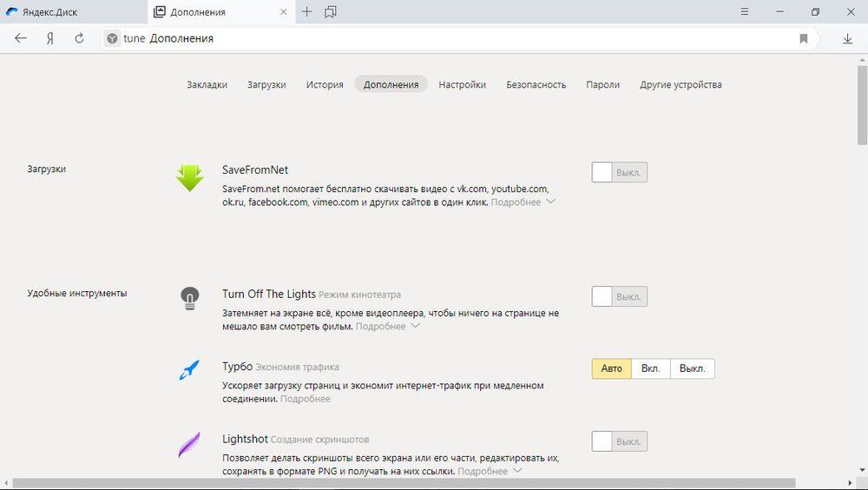Viewport: 868px width, 490px height.
Task: Click the Turn Off The Lights bulb icon
Action: (x=190, y=298)
